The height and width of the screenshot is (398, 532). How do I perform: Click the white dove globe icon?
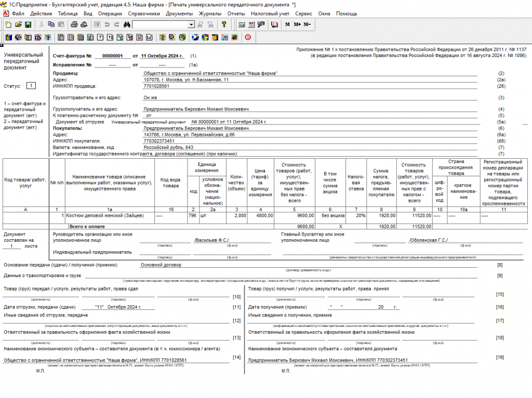pos(195,37)
